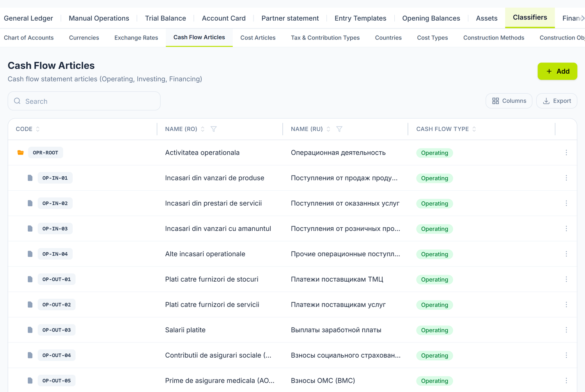The height and width of the screenshot is (392, 585).
Task: Switch to Exchange Rates sub-tab
Action: click(136, 38)
